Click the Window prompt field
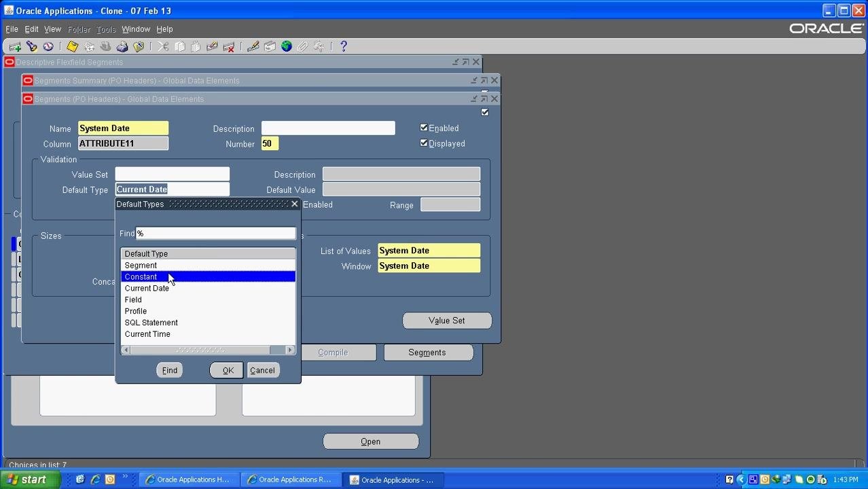868x489 pixels. point(429,266)
